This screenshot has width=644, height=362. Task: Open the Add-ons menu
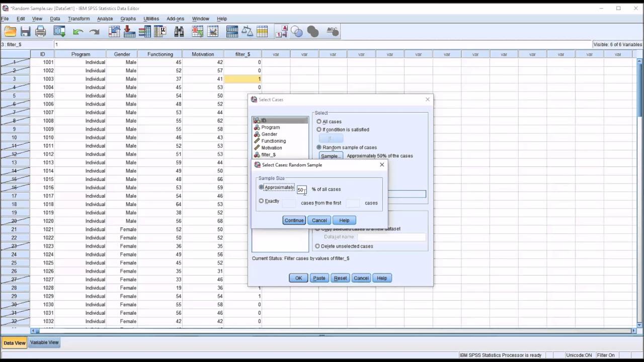click(176, 19)
